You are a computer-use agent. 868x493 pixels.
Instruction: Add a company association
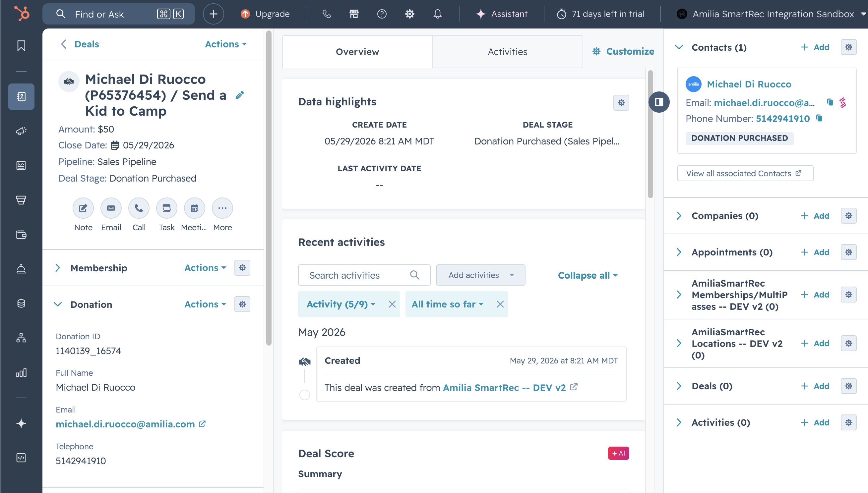[x=815, y=216]
